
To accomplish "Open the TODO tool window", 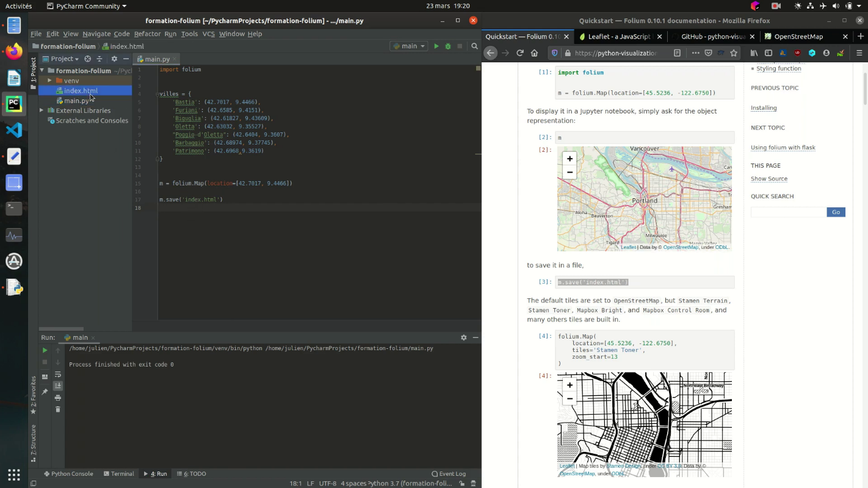I will pos(192,474).
